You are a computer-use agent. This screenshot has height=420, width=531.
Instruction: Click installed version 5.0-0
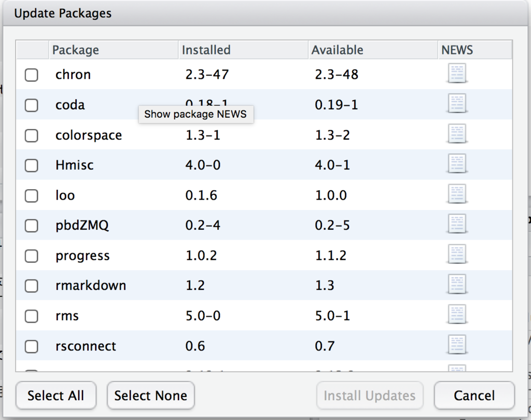(203, 316)
